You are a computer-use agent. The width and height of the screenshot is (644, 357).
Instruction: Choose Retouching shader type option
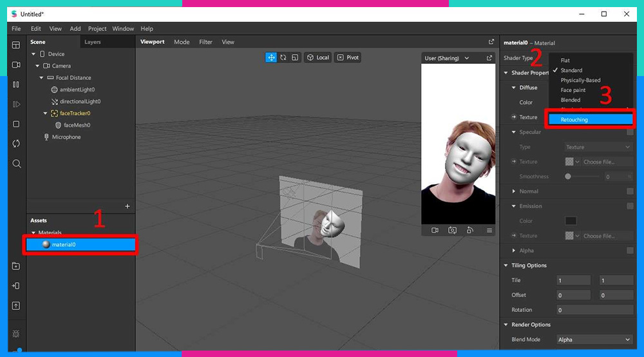591,120
